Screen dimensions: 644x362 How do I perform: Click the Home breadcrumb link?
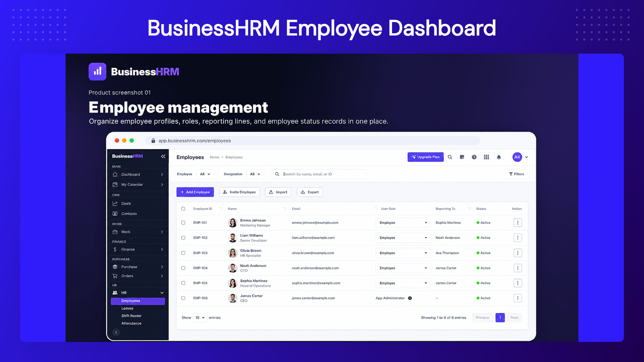215,157
